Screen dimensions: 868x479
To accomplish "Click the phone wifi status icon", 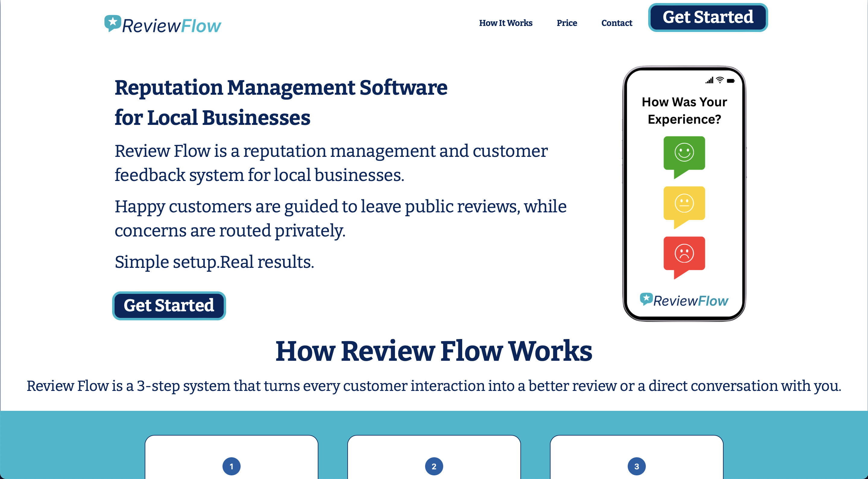I will click(x=720, y=80).
